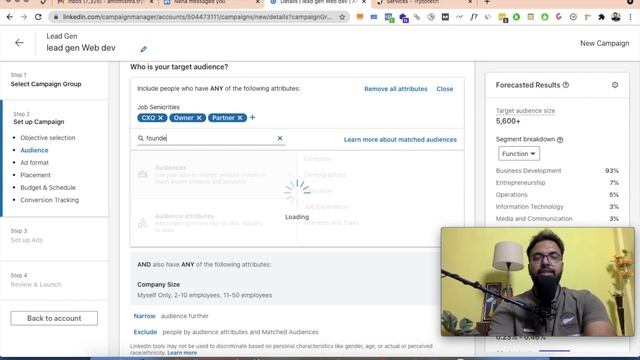
Task: Click Exclude people link
Action: coord(145,332)
